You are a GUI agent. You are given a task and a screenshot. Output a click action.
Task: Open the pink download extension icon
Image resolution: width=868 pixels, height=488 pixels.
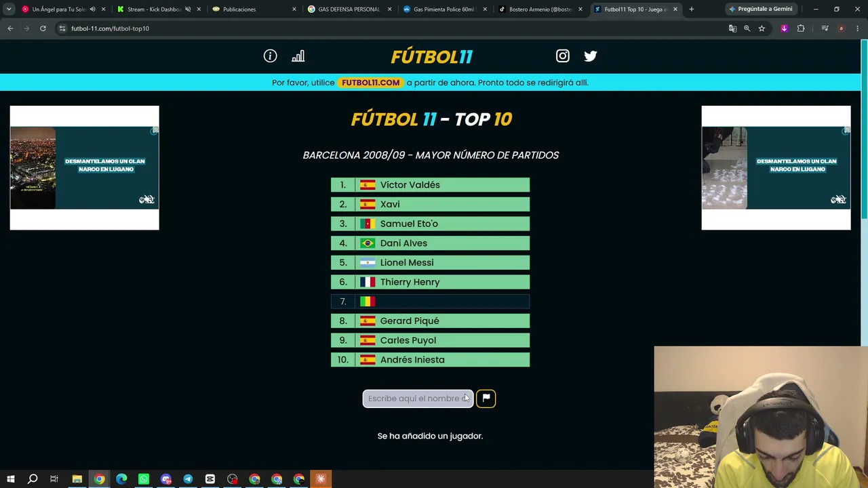pyautogui.click(x=785, y=28)
